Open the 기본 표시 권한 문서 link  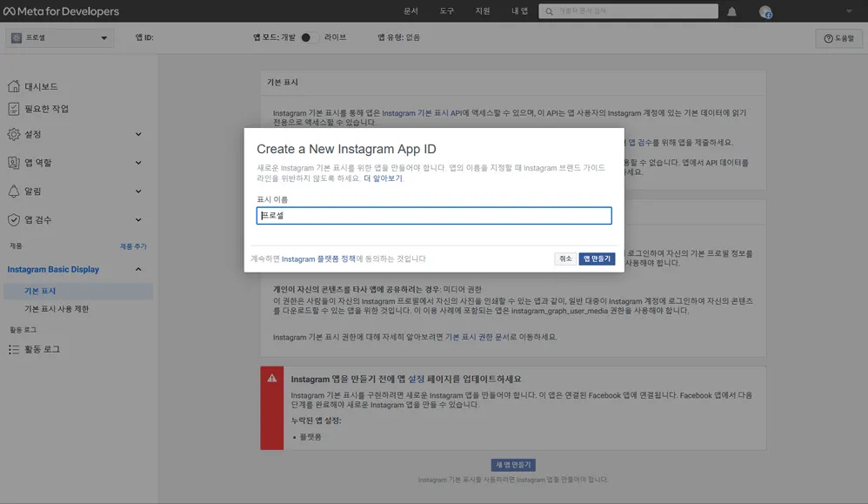(x=477, y=337)
